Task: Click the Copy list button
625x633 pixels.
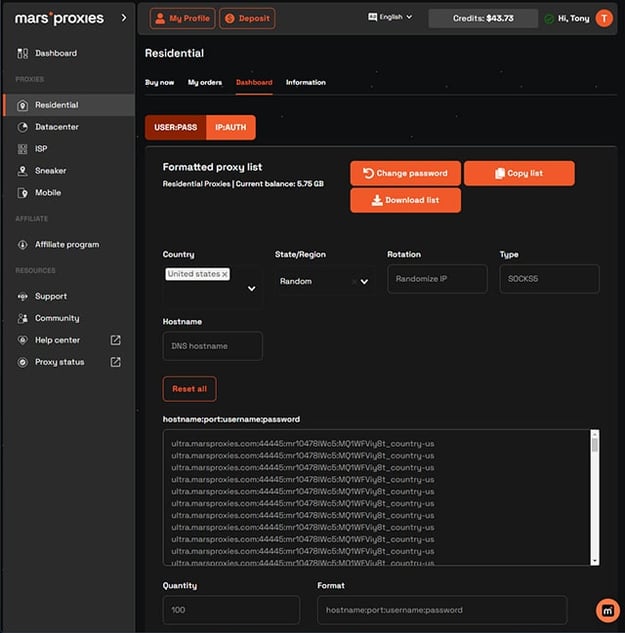Action: 519,173
